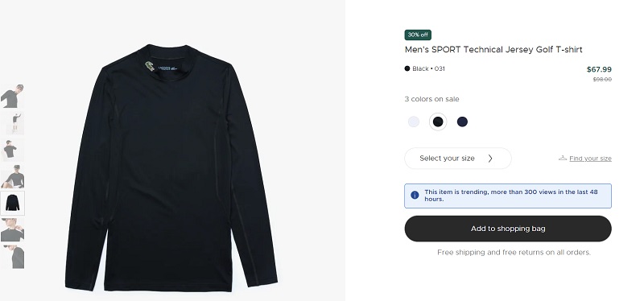Screen dimensions: 644x301
Task: Select the flat black shirt thumbnail
Action: pyautogui.click(x=12, y=203)
